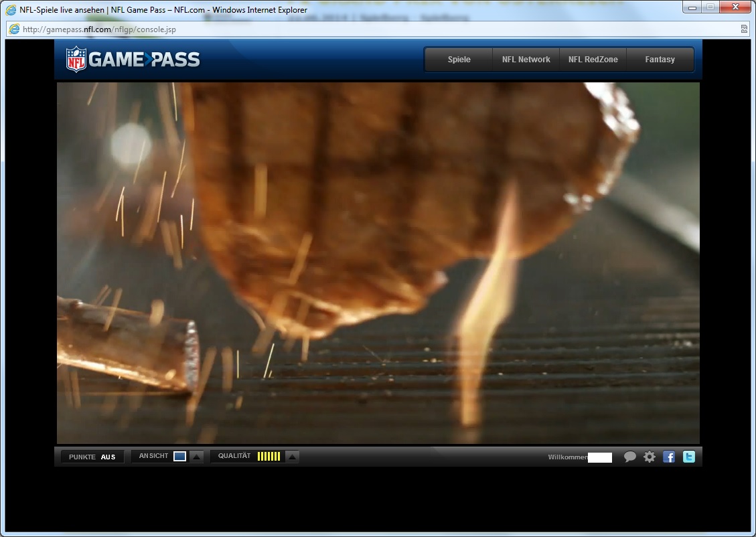Adjust the yellow Qualität level bars
Image resolution: width=756 pixels, height=537 pixels.
pyautogui.click(x=269, y=457)
